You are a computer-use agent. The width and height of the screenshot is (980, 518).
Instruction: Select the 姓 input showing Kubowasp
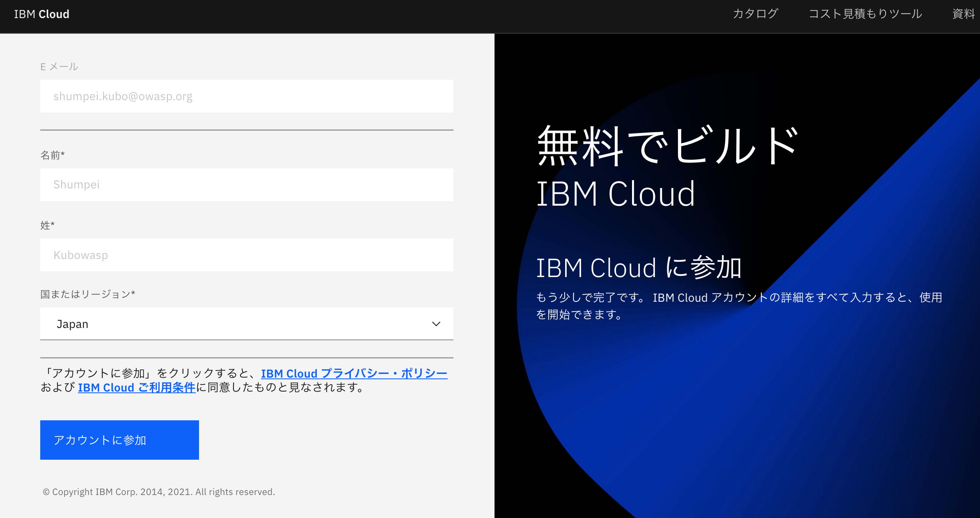(x=246, y=254)
